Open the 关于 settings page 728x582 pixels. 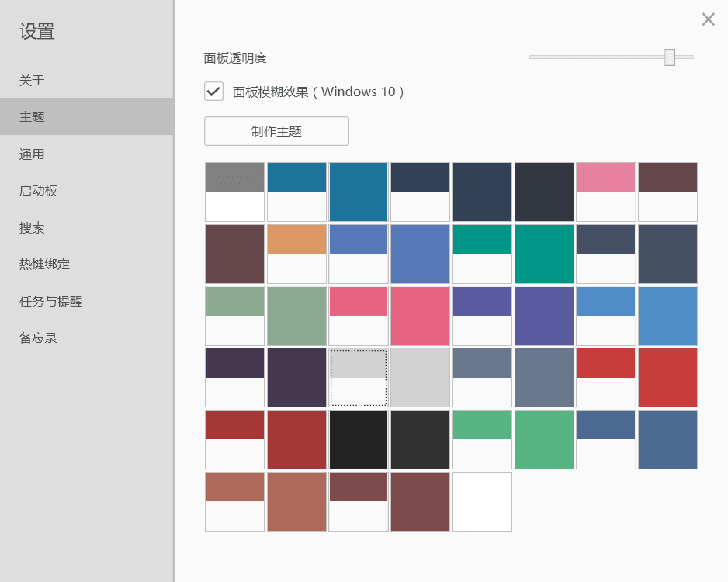click(x=32, y=80)
